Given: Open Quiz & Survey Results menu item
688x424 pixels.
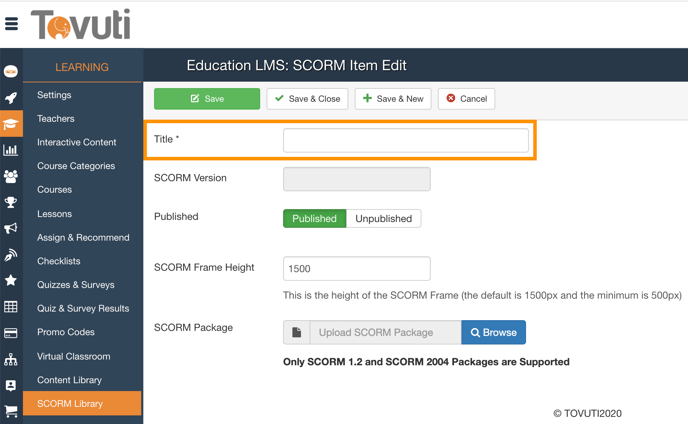Looking at the screenshot, I should point(83,309).
